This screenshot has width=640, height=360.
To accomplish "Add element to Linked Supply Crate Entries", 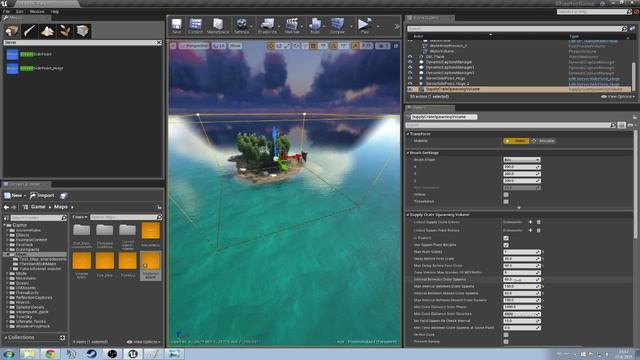I will point(530,222).
